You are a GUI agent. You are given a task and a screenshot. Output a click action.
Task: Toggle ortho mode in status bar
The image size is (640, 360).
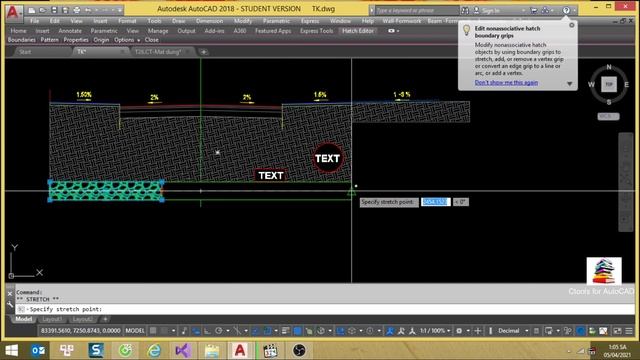click(207, 331)
